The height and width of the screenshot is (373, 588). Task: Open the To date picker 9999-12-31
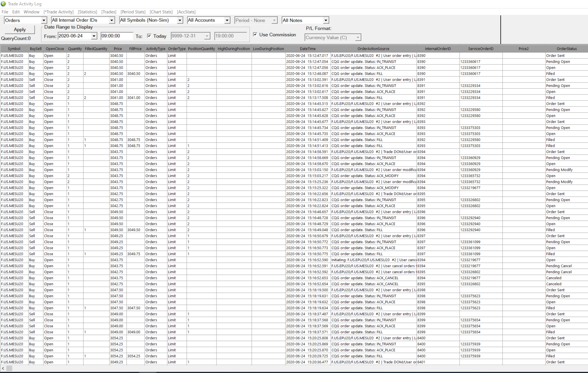pyautogui.click(x=207, y=36)
